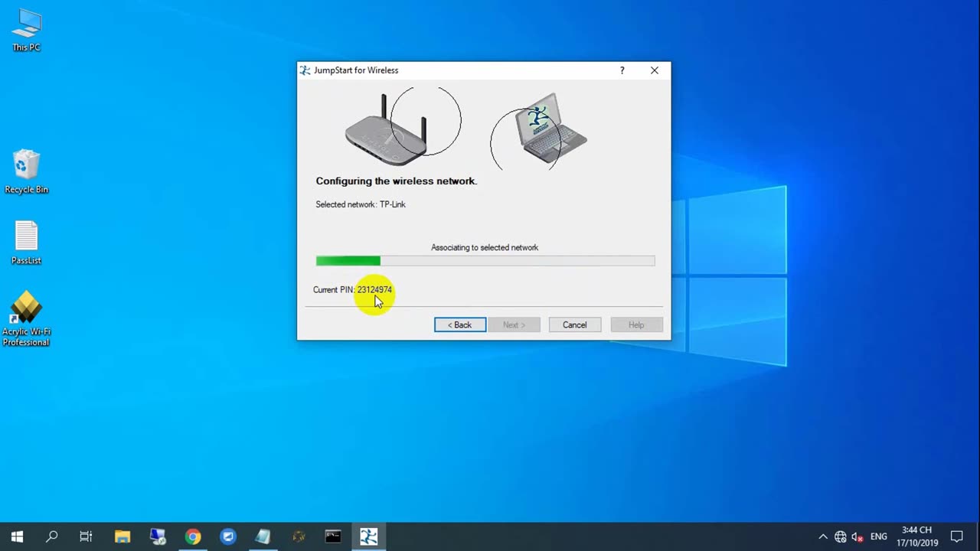The width and height of the screenshot is (980, 551).
Task: Open the Recycle Bin icon
Action: pos(26,172)
